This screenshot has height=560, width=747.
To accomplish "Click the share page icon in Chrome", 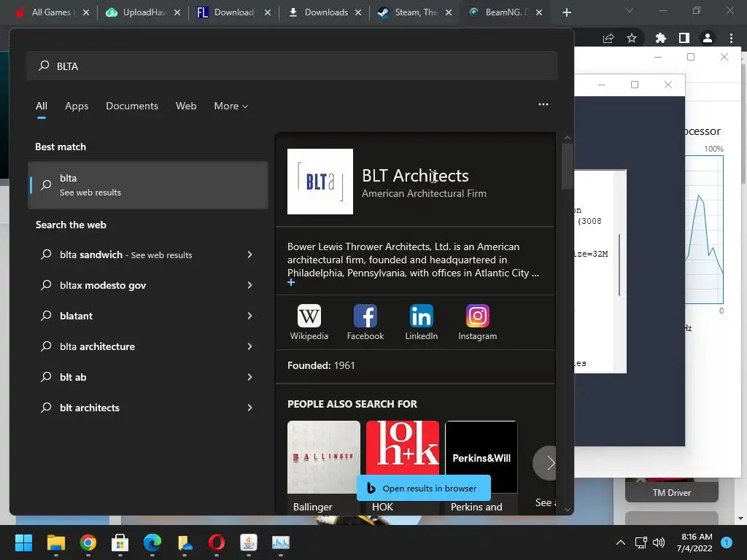I will [608, 38].
